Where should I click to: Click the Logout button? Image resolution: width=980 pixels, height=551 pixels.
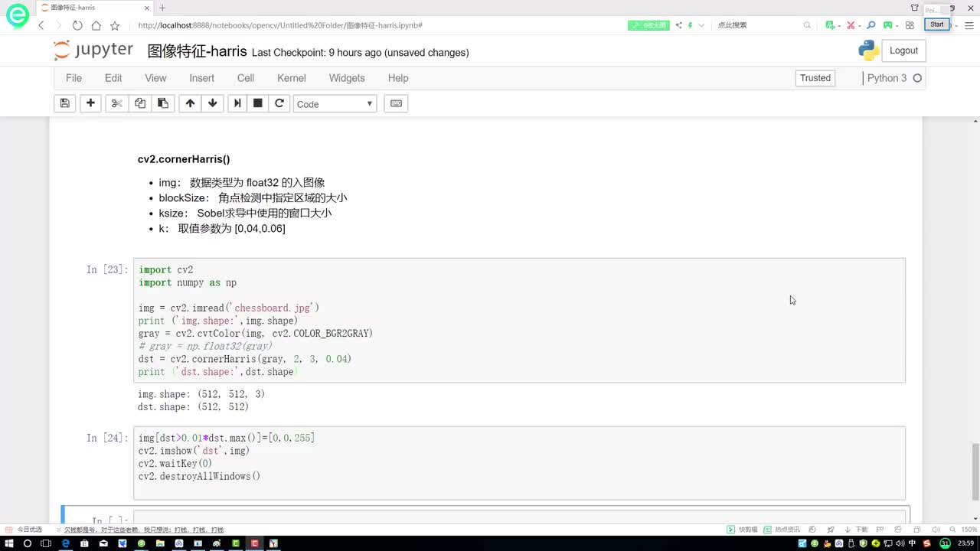click(x=903, y=51)
